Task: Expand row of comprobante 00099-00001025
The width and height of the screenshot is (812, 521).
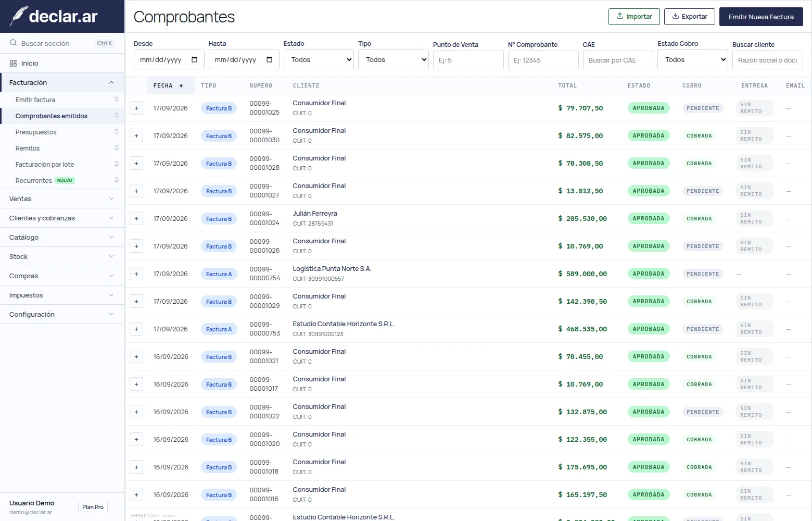Action: 136,108
